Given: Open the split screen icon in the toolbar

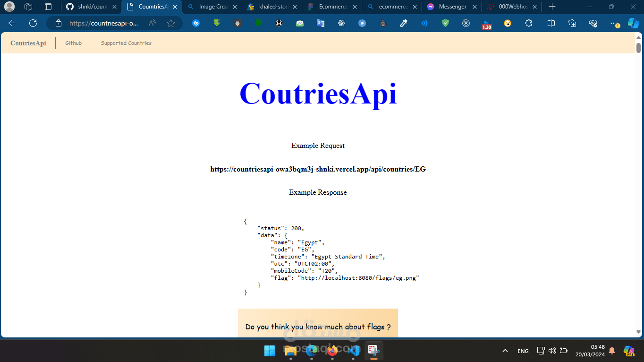Looking at the screenshot, I should (x=551, y=23).
